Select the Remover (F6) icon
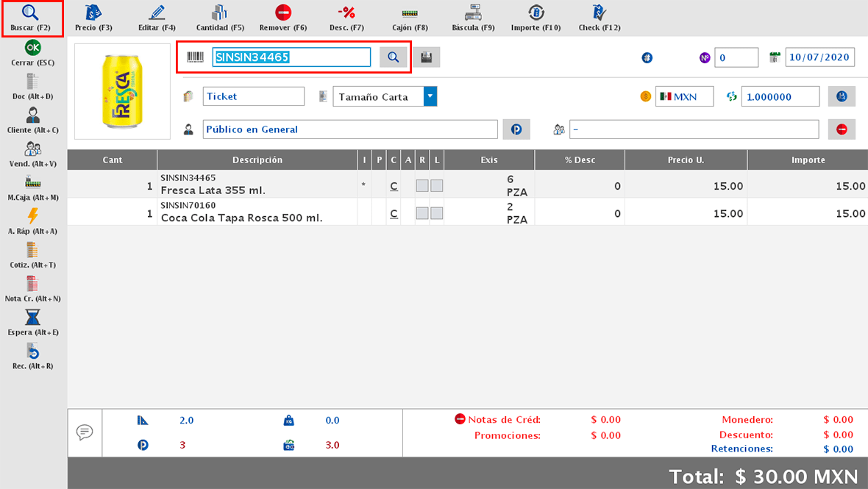Image resolution: width=868 pixels, height=489 pixels. (283, 18)
